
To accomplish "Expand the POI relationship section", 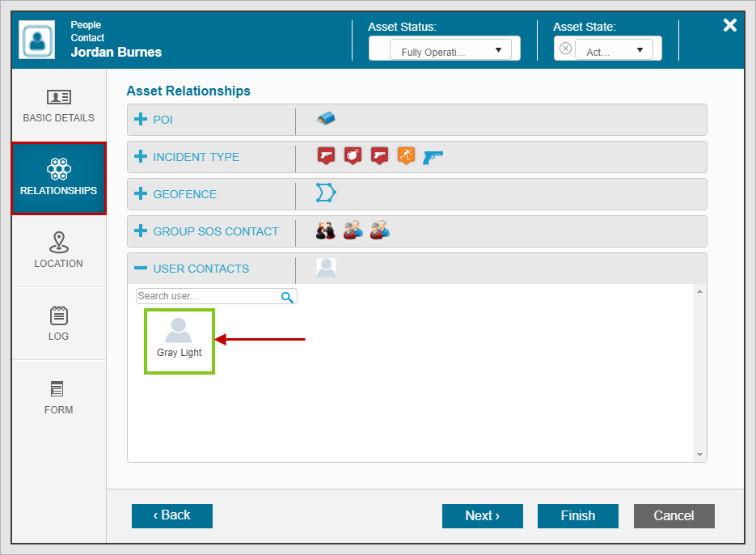I will (141, 120).
